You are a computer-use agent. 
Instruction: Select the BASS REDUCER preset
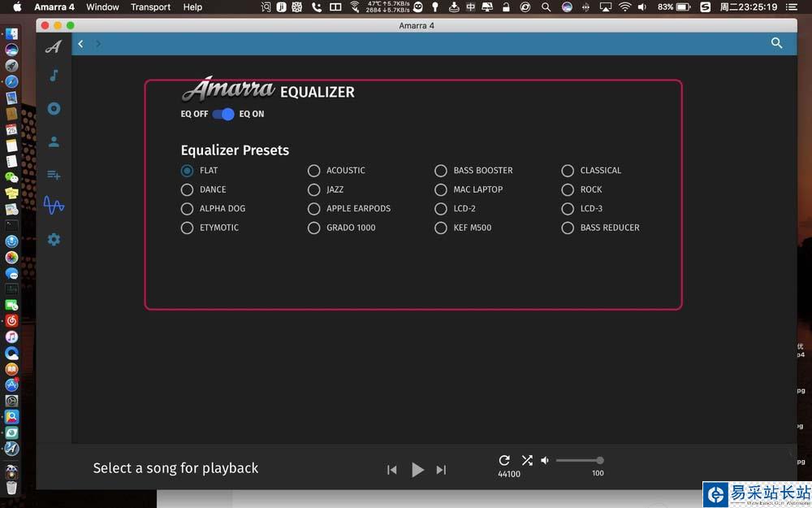(x=568, y=228)
